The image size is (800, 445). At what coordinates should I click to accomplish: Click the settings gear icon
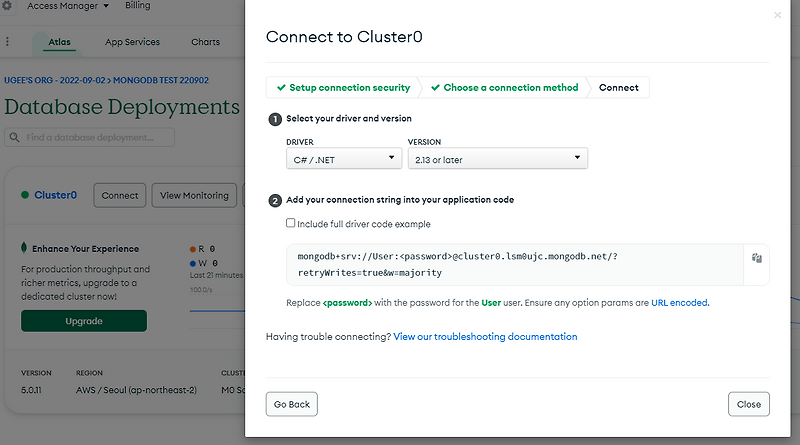pos(7,6)
